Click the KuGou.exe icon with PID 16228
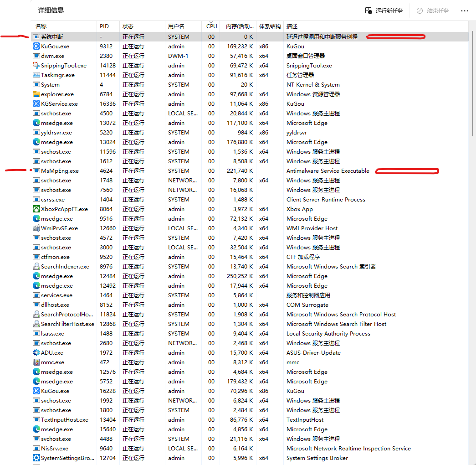 [x=36, y=391]
